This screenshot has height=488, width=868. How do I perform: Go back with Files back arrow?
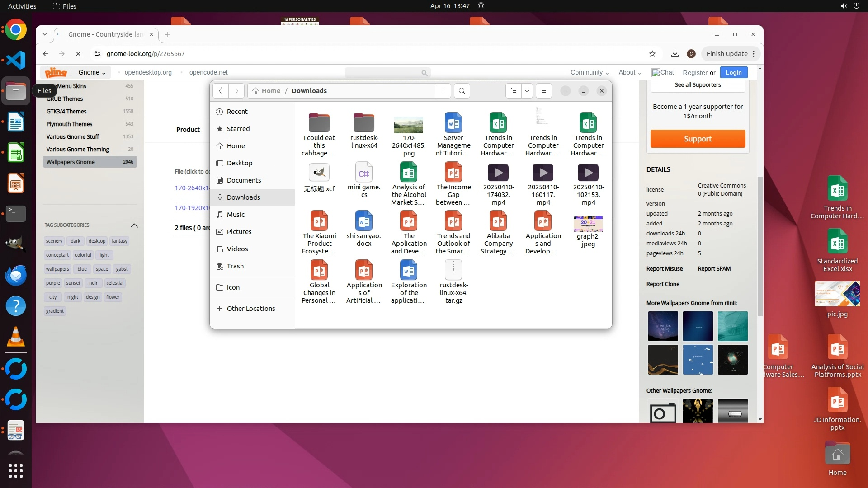221,91
